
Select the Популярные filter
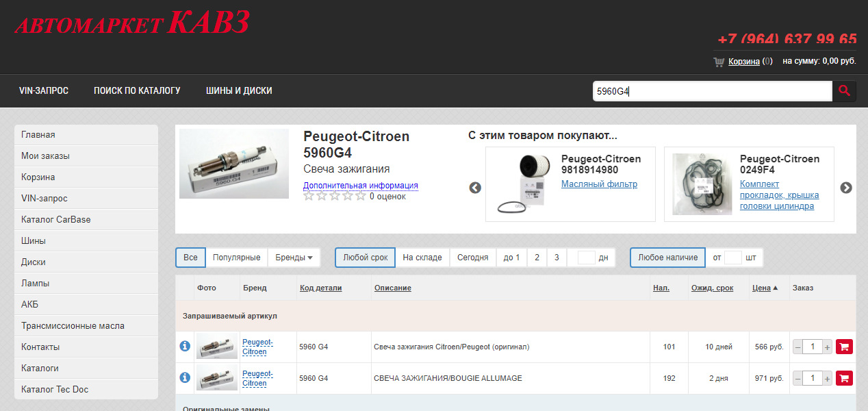236,258
